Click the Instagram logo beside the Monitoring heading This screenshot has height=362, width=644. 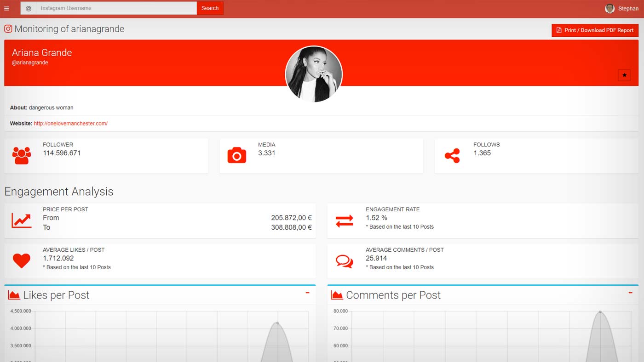click(8, 29)
